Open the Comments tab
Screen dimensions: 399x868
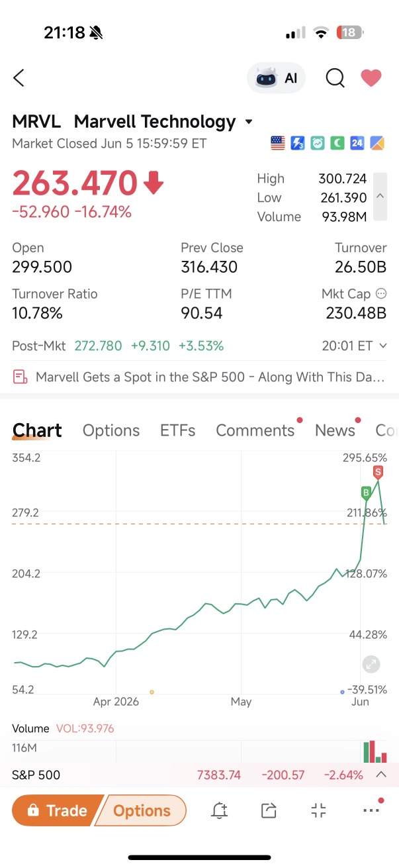tap(255, 430)
